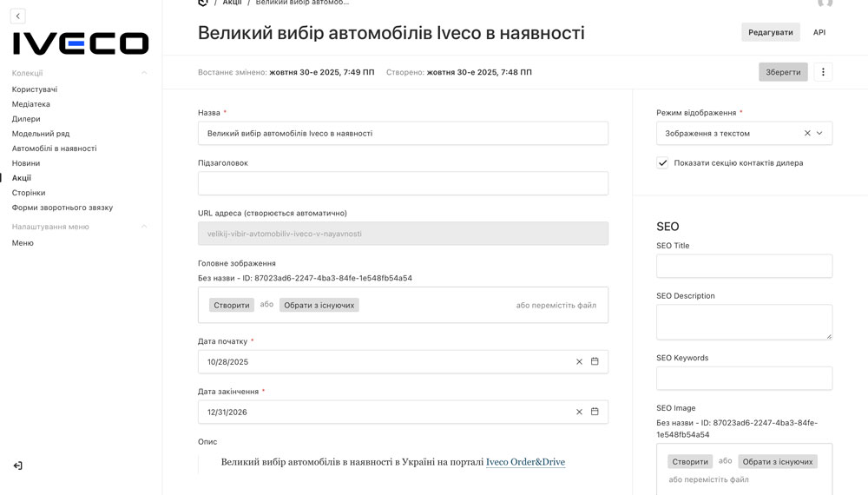Collapse the Налаштування меню sidebar group
This screenshot has height=495, width=868.
click(x=144, y=227)
